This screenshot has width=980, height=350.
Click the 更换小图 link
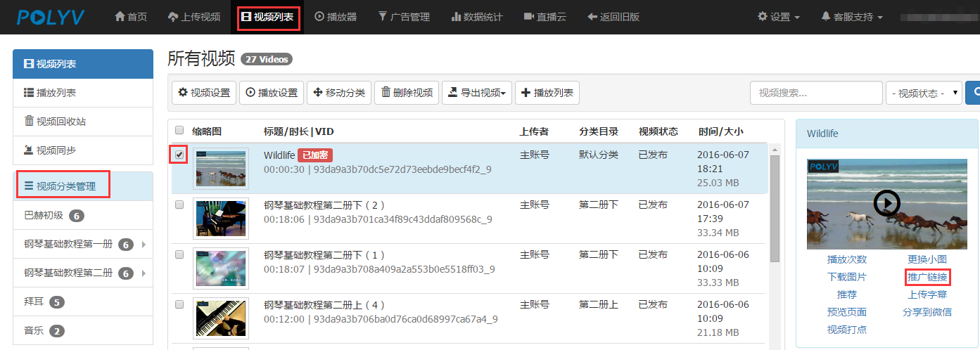(x=927, y=259)
